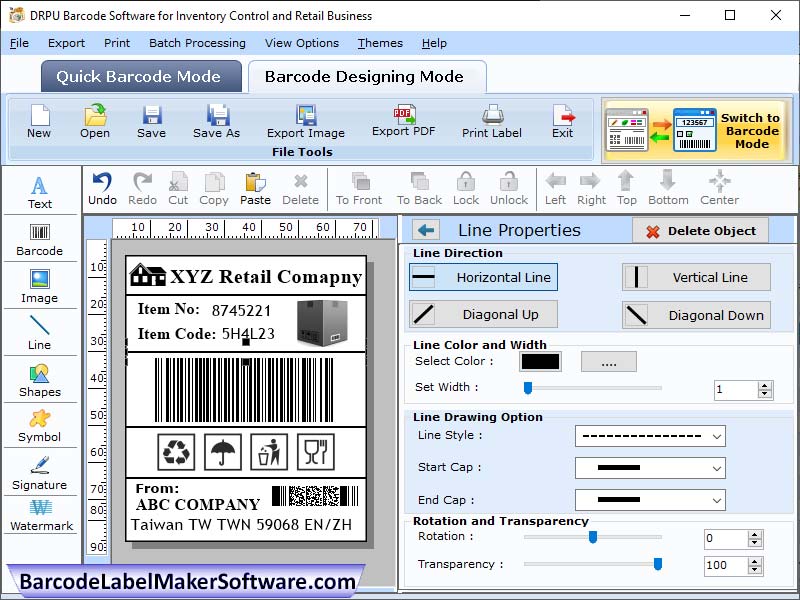Unlock the selected object
This screenshot has height=600, width=800.
(509, 189)
